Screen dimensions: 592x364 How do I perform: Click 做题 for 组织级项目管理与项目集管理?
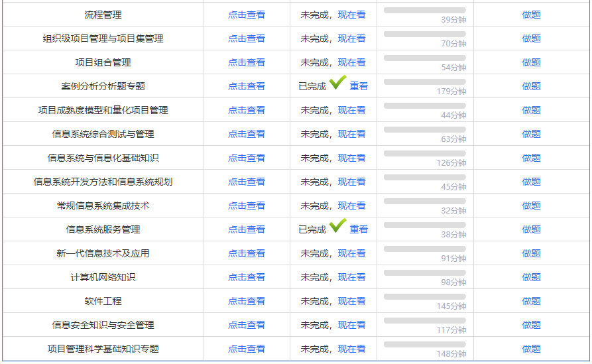point(531,38)
